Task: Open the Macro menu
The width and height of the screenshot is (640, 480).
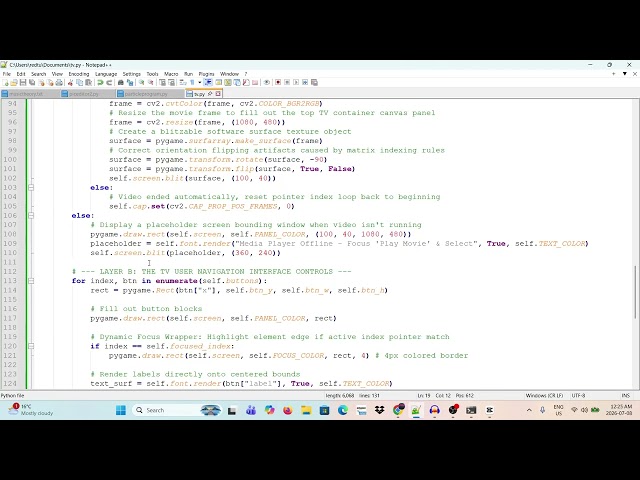Action: (171, 74)
